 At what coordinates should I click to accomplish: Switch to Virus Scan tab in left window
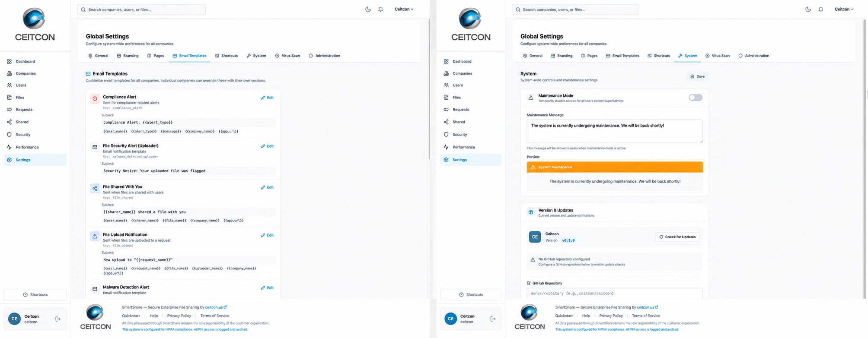(x=287, y=56)
